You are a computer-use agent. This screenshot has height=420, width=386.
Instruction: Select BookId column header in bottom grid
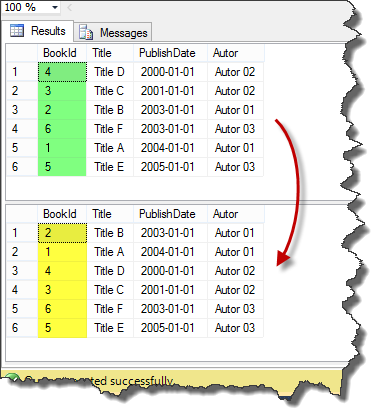pyautogui.click(x=62, y=214)
